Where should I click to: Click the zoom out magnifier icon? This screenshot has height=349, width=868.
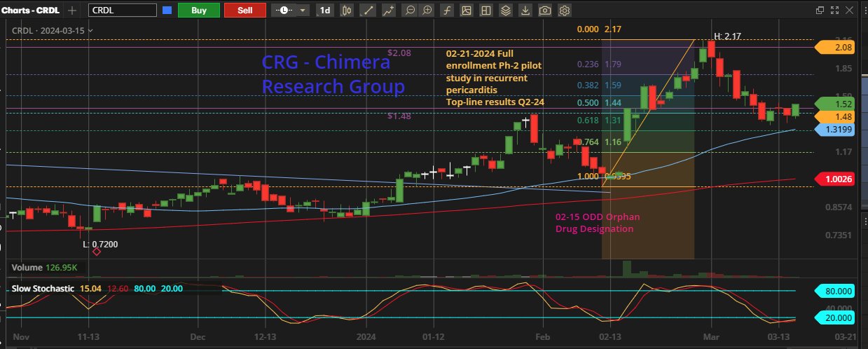[x=409, y=11]
